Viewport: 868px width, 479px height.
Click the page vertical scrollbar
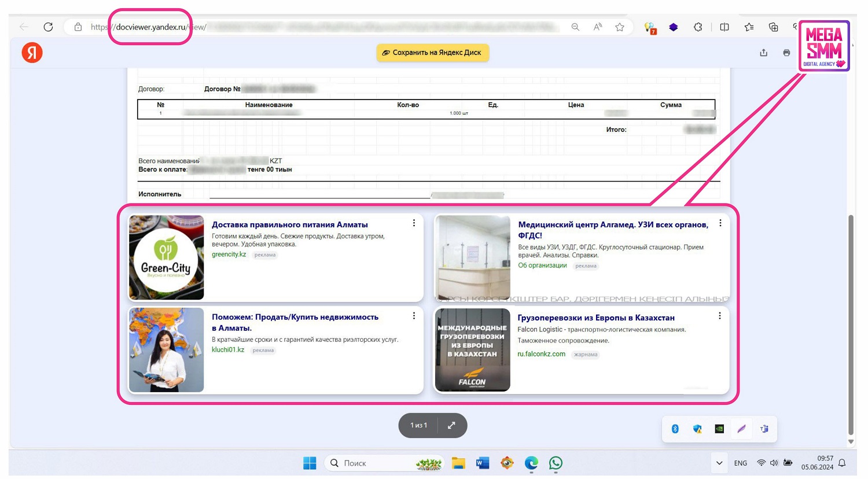pyautogui.click(x=851, y=324)
